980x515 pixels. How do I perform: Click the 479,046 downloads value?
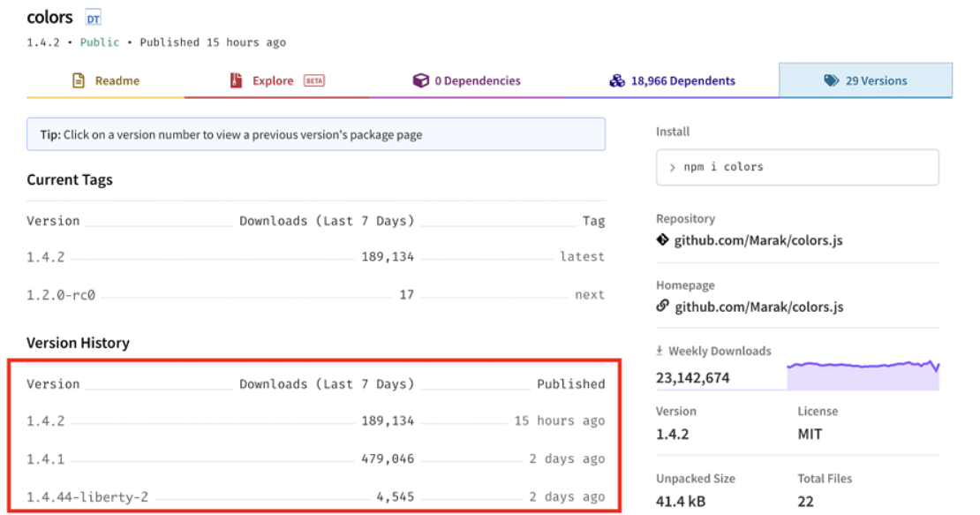388,459
